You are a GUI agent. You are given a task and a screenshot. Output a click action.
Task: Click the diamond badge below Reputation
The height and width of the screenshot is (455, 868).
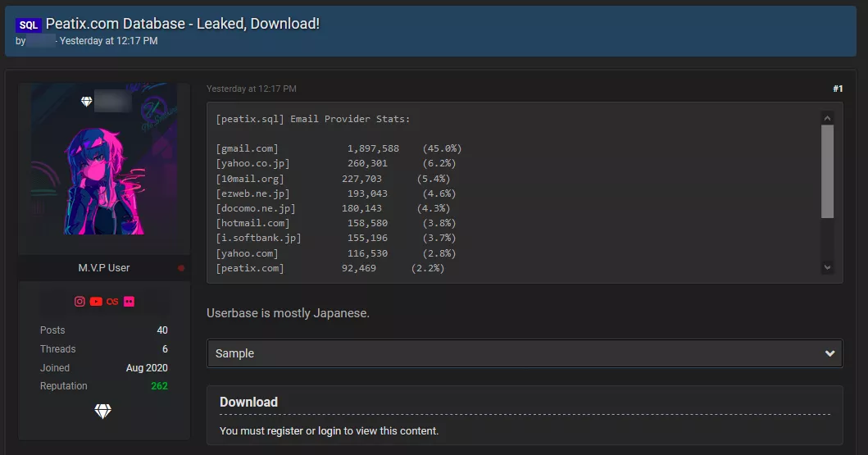click(102, 412)
